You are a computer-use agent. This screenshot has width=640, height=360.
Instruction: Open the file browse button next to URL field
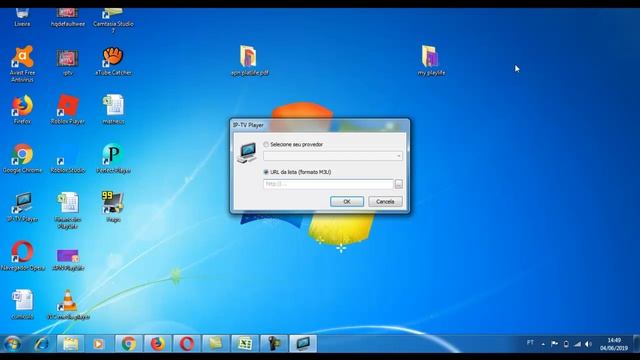click(398, 184)
